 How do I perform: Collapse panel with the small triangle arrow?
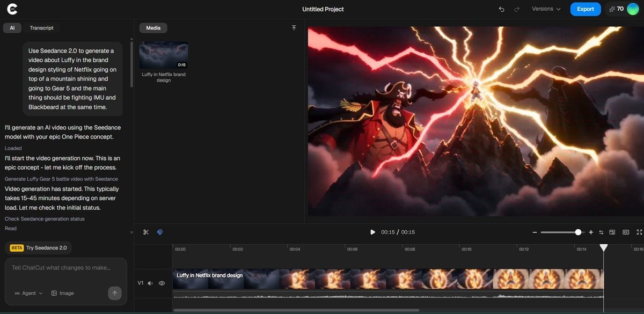pyautogui.click(x=132, y=232)
